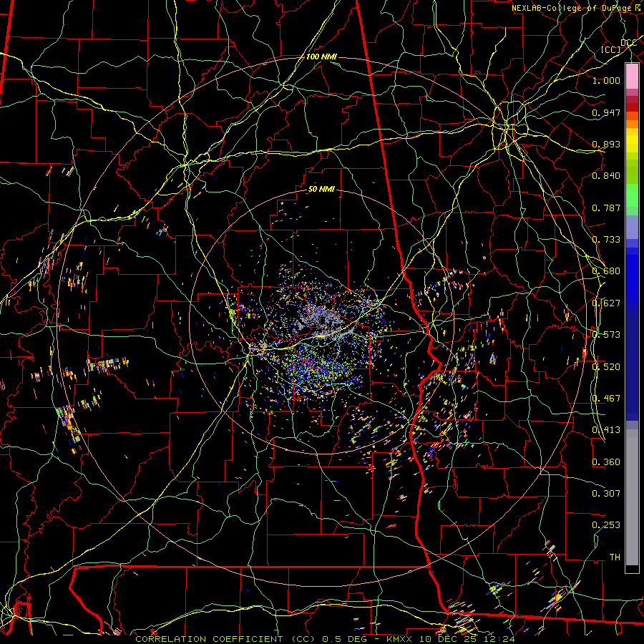644x644 pixels.
Task: Click the DCC label above the color bar
Action: 628,43
